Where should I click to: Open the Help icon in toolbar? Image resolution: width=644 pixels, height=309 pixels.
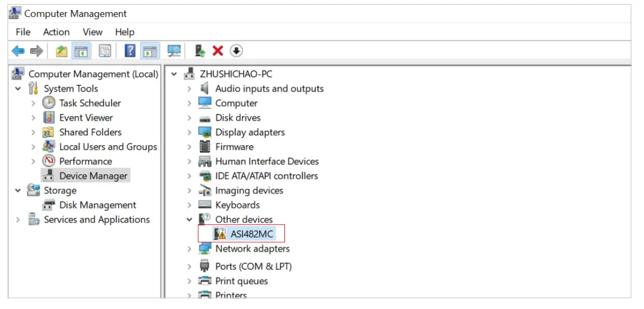pos(130,51)
